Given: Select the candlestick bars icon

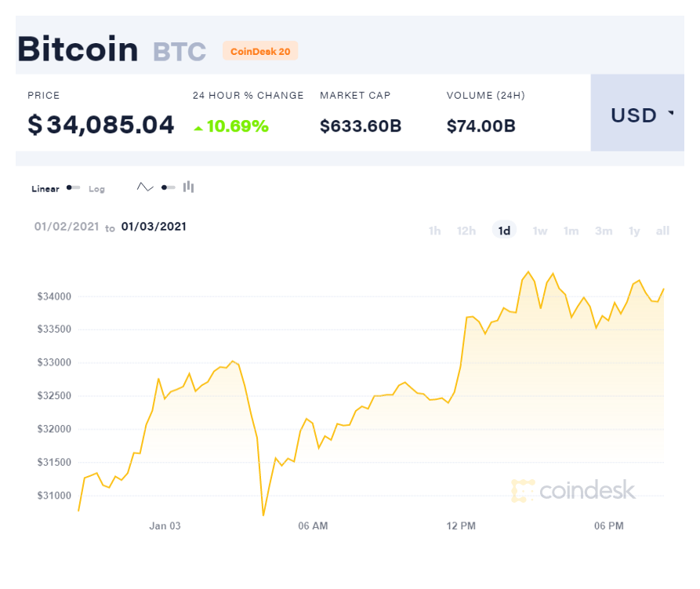Looking at the screenshot, I should tap(188, 187).
